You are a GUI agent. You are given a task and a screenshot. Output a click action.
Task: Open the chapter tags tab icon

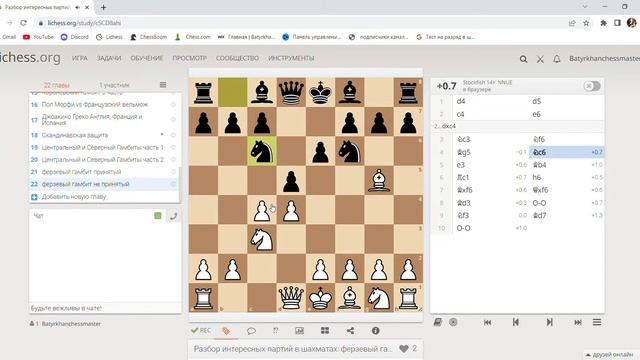[x=226, y=331]
